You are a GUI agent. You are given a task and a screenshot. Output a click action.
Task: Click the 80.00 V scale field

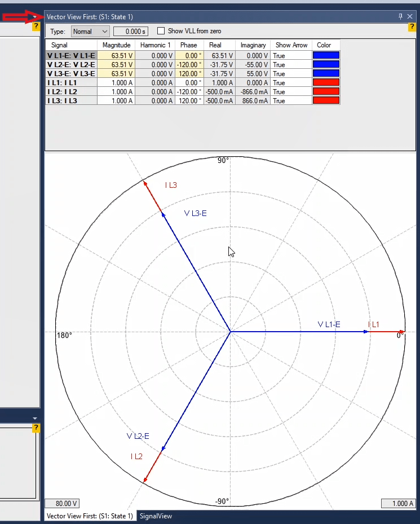(x=62, y=504)
